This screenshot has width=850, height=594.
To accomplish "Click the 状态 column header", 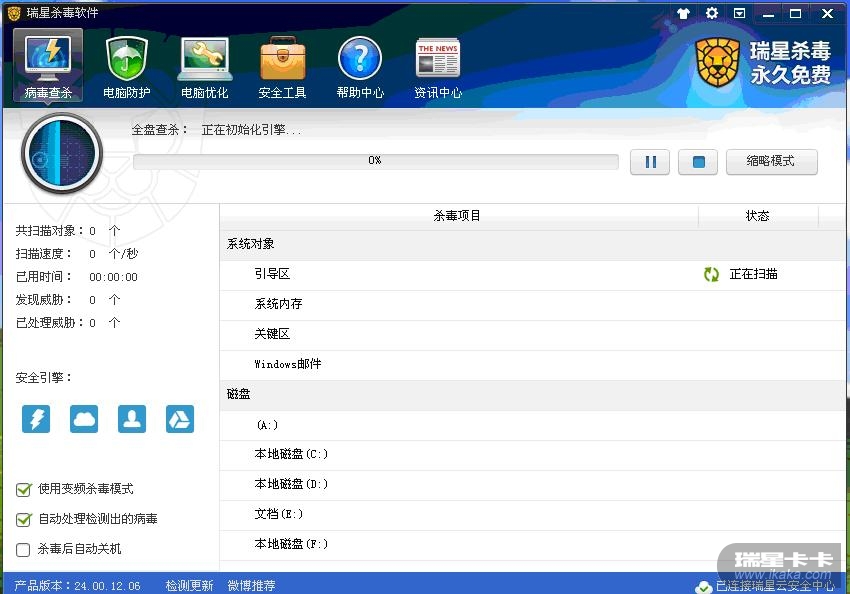I will (758, 216).
